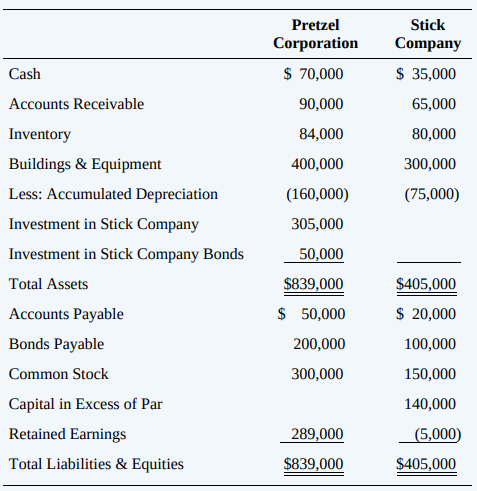The height and width of the screenshot is (491, 477).
Task: Click the Investment in Stick Company label
Action: pyautogui.click(x=104, y=224)
